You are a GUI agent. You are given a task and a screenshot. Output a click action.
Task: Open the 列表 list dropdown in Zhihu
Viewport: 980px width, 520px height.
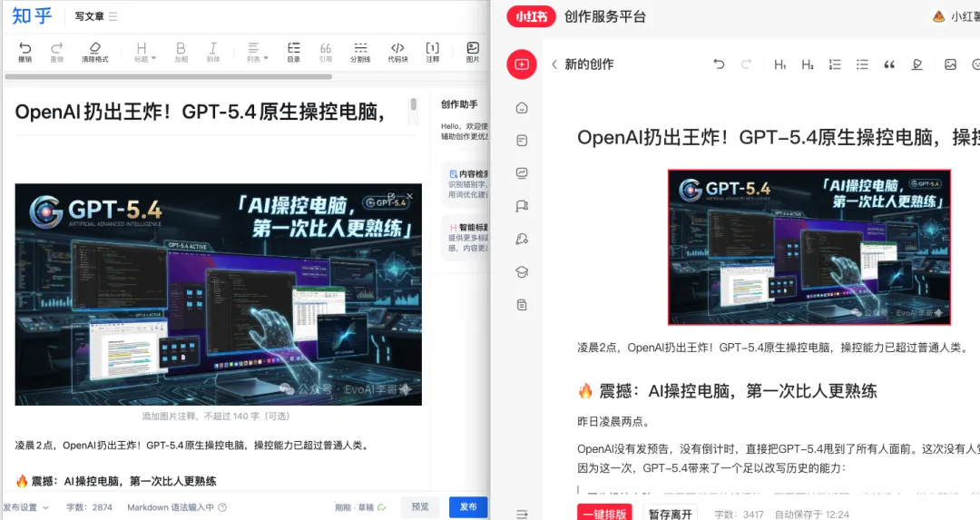pos(256,53)
